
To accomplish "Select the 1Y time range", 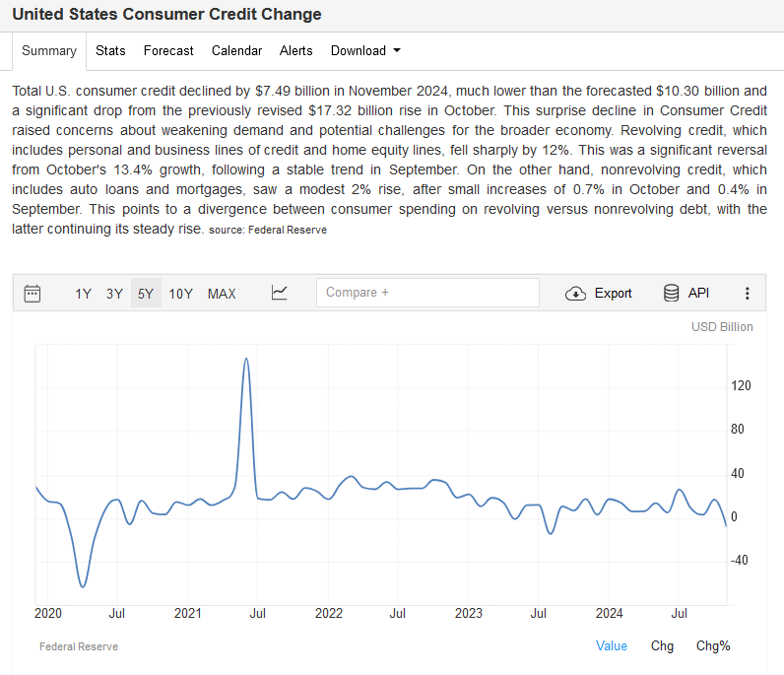I will pyautogui.click(x=83, y=293).
